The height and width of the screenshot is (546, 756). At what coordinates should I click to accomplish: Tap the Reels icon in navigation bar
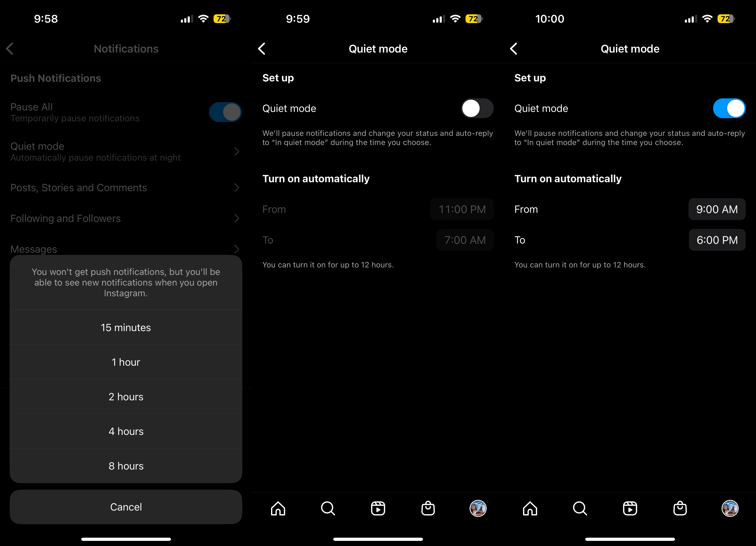coord(377,508)
